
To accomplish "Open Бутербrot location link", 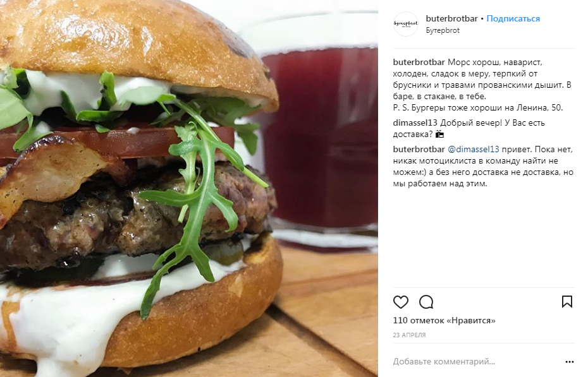I will click(x=443, y=30).
